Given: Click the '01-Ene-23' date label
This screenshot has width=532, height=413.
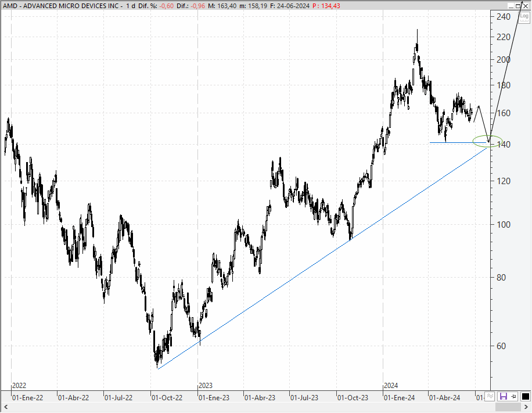Looking at the screenshot, I should coord(214,397).
